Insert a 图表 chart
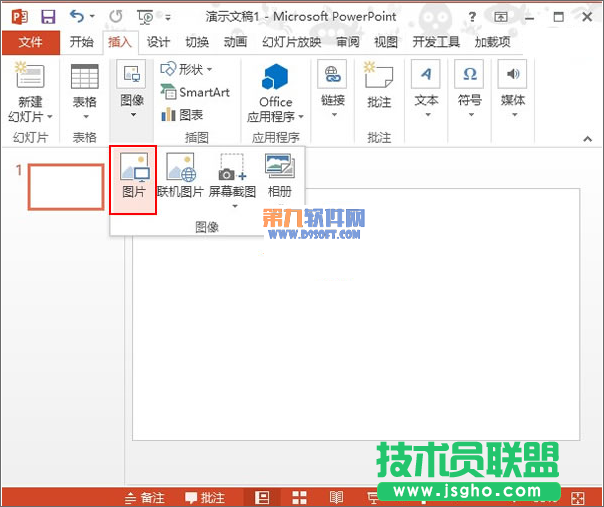This screenshot has height=507, width=604. pyautogui.click(x=182, y=114)
